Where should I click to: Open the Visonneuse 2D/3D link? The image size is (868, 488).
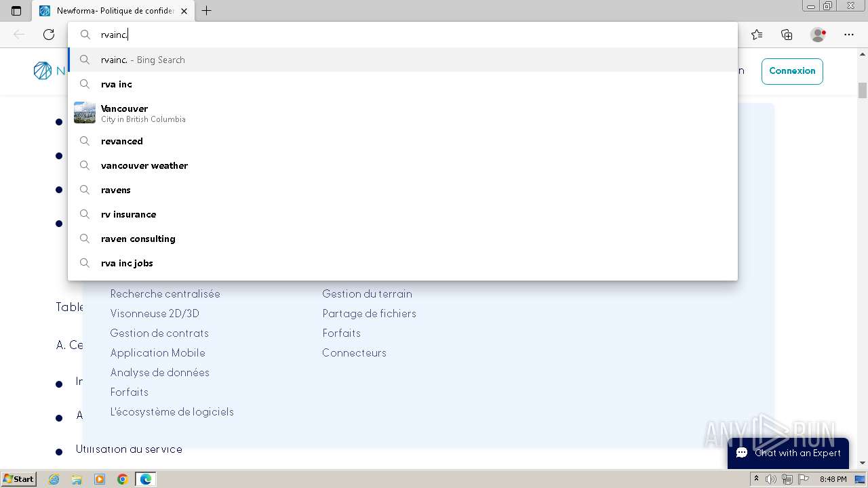[x=155, y=313]
